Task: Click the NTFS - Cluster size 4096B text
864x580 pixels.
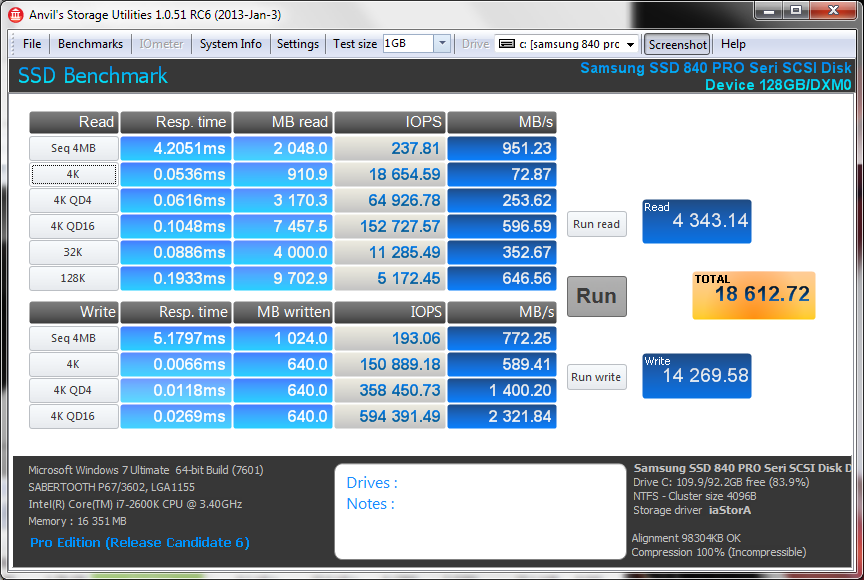Action: (x=694, y=496)
